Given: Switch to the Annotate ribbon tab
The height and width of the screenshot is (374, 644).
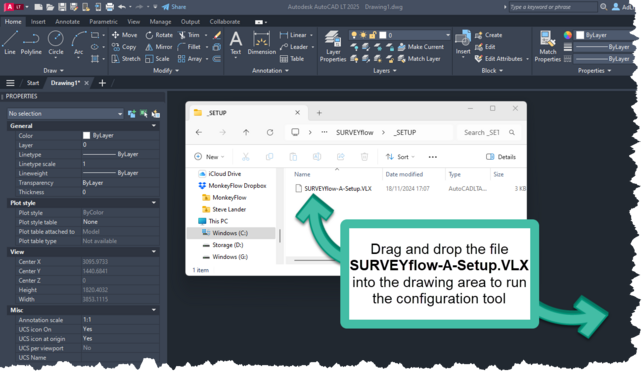Looking at the screenshot, I should (x=67, y=22).
